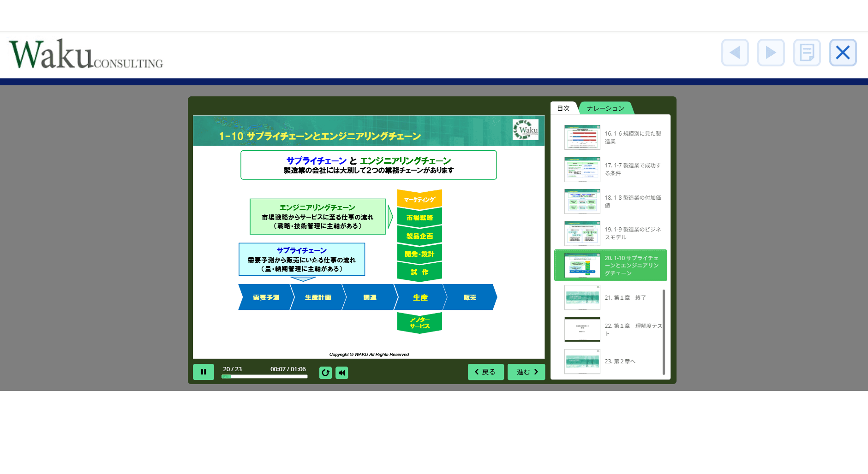Seek using the playback progress bar
Viewport: 868px width, 474px height.
[x=264, y=377]
